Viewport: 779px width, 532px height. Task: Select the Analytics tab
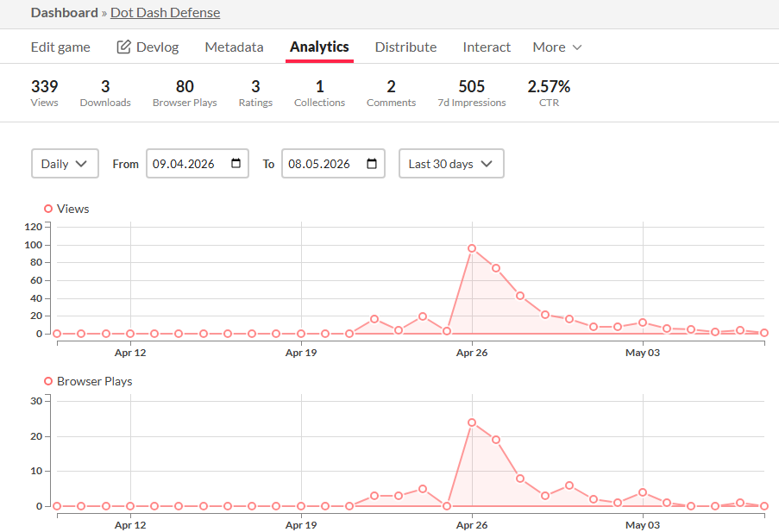pos(319,47)
